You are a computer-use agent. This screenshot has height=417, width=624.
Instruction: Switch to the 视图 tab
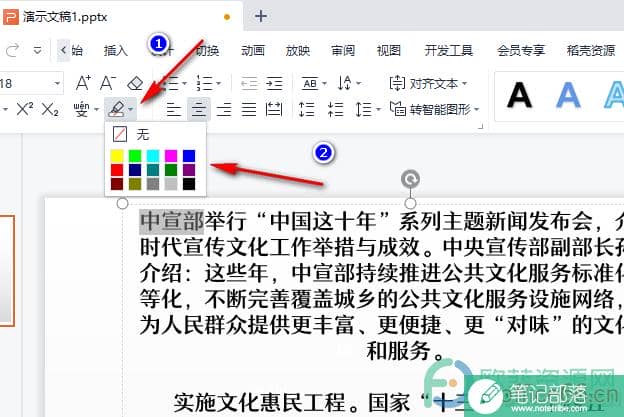388,51
